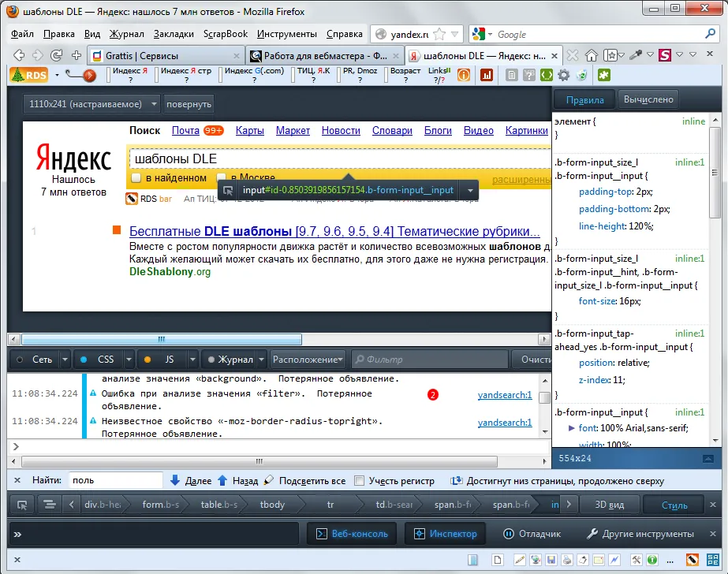The height and width of the screenshot is (574, 728).
Task: Click the Фильтр console filter field
Action: pyautogui.click(x=431, y=360)
